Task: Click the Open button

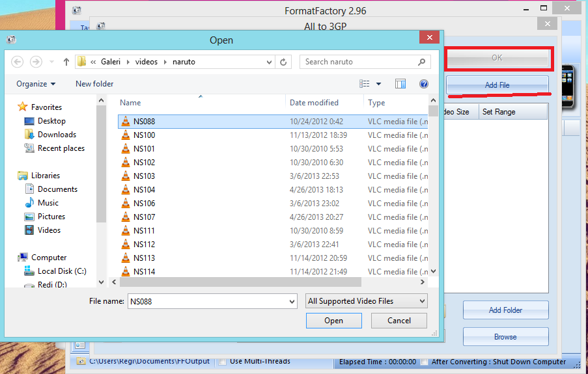Action: (x=334, y=321)
